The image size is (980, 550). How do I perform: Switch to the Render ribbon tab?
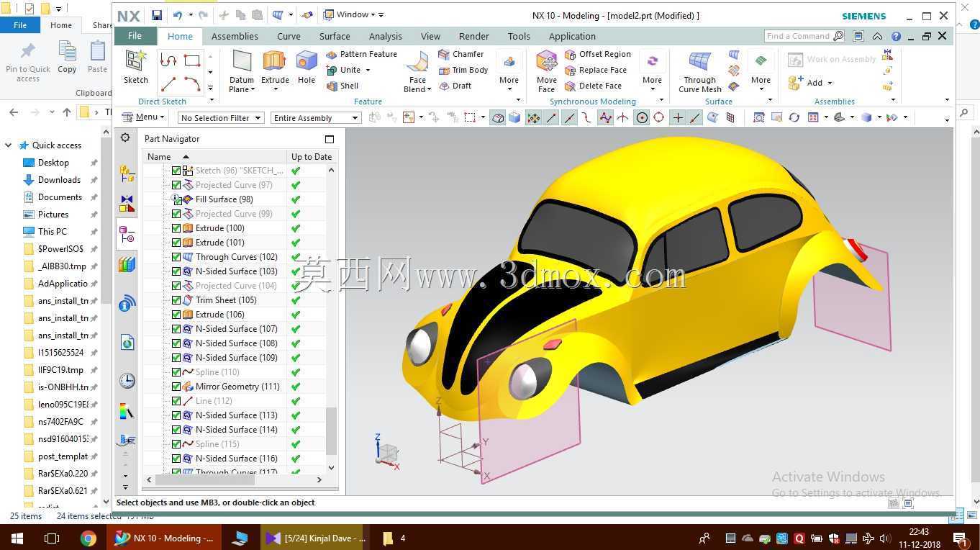[473, 36]
